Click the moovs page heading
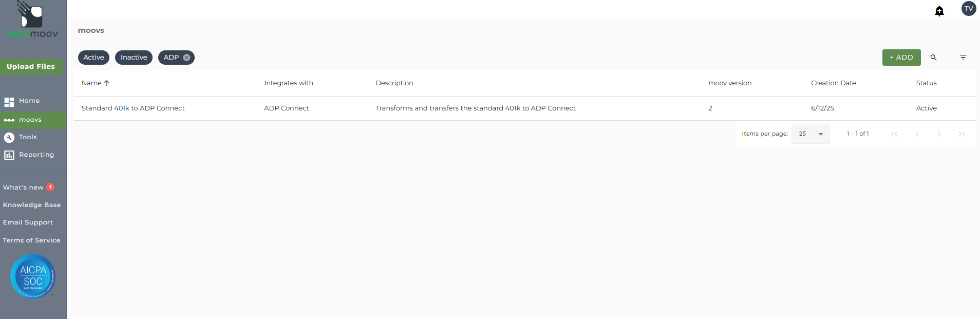Screen dimensions: 980x319 (91, 30)
